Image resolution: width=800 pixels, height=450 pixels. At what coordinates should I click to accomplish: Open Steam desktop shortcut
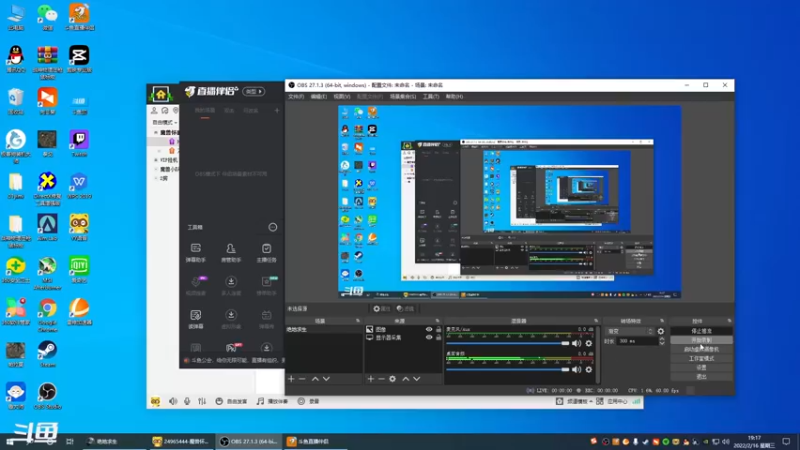coord(47,354)
